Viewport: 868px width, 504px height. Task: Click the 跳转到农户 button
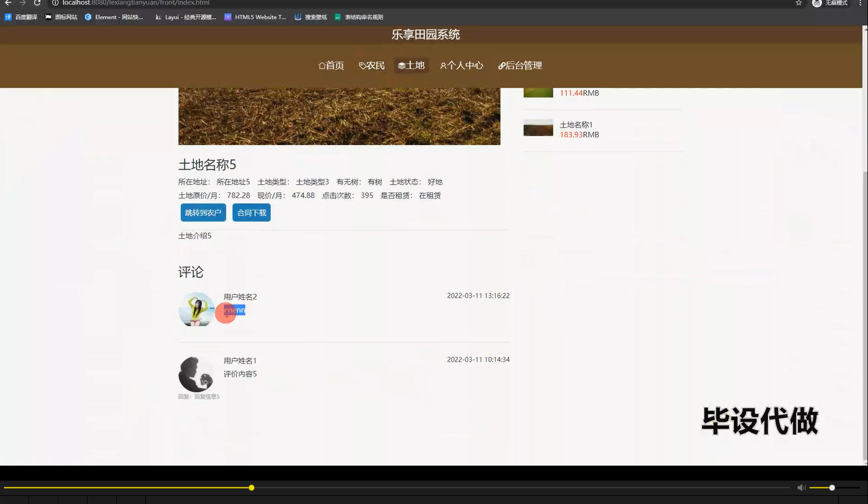tap(203, 212)
